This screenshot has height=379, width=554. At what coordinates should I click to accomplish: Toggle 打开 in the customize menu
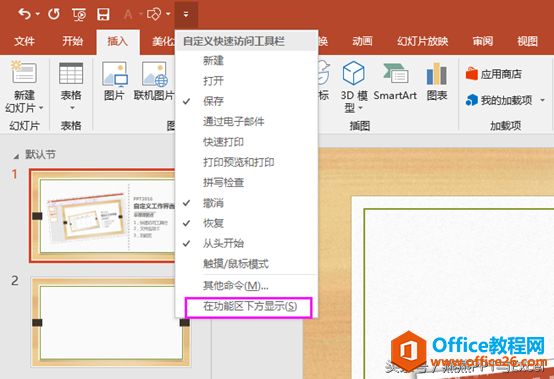pos(247,81)
